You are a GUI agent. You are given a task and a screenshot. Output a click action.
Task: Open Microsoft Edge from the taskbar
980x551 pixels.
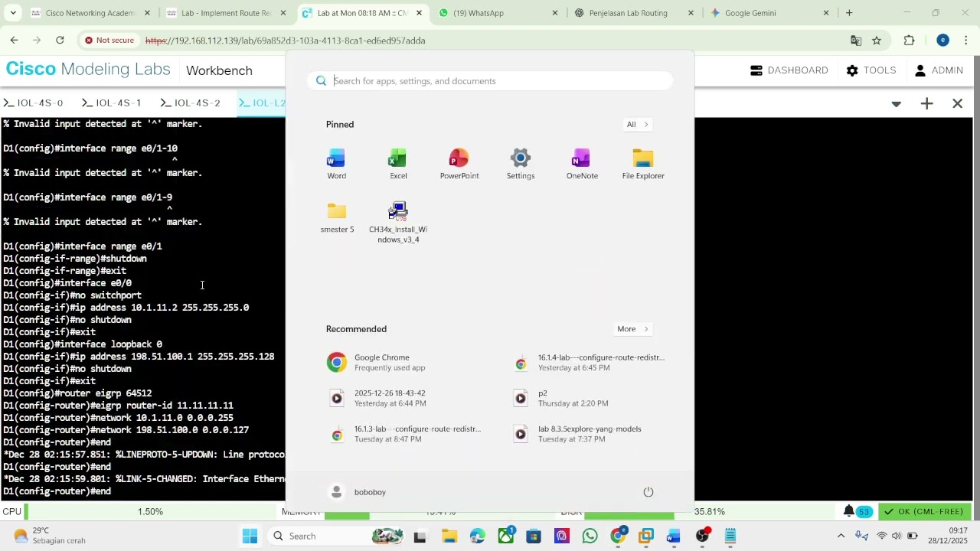click(477, 536)
